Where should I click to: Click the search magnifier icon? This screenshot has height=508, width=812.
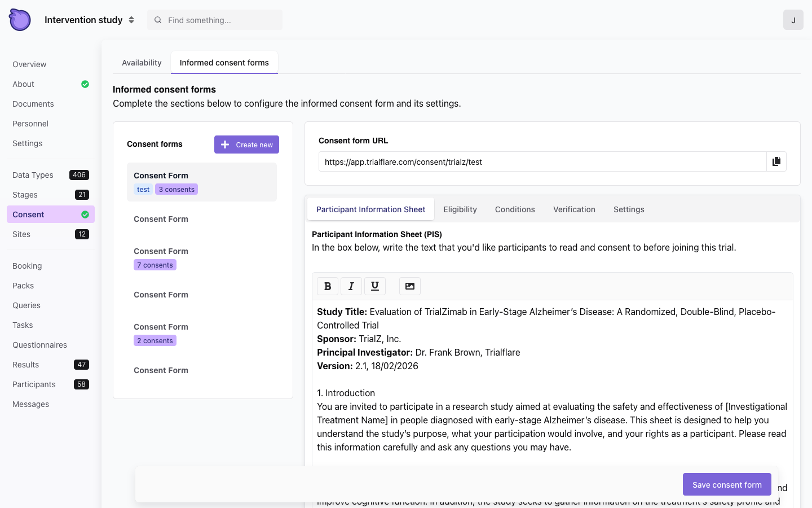(x=158, y=20)
